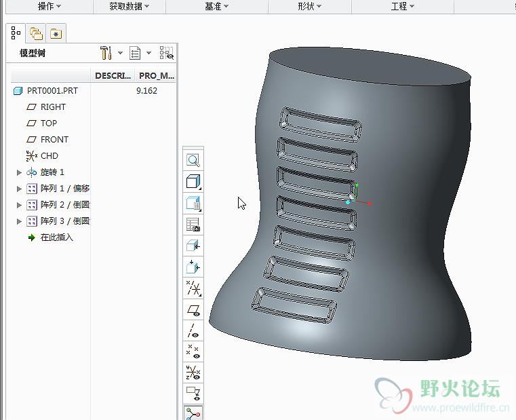Click the tree show list icon
516x420 pixels.
pos(135,53)
